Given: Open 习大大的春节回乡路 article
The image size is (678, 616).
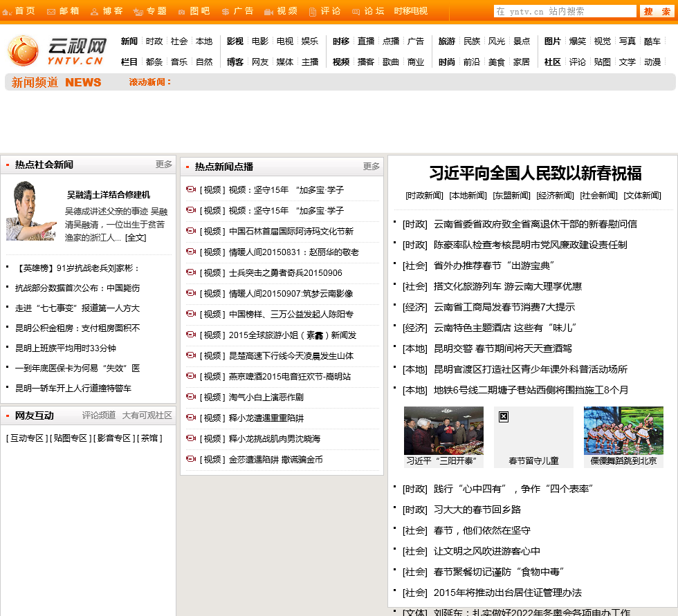Looking at the screenshot, I should click(477, 510).
